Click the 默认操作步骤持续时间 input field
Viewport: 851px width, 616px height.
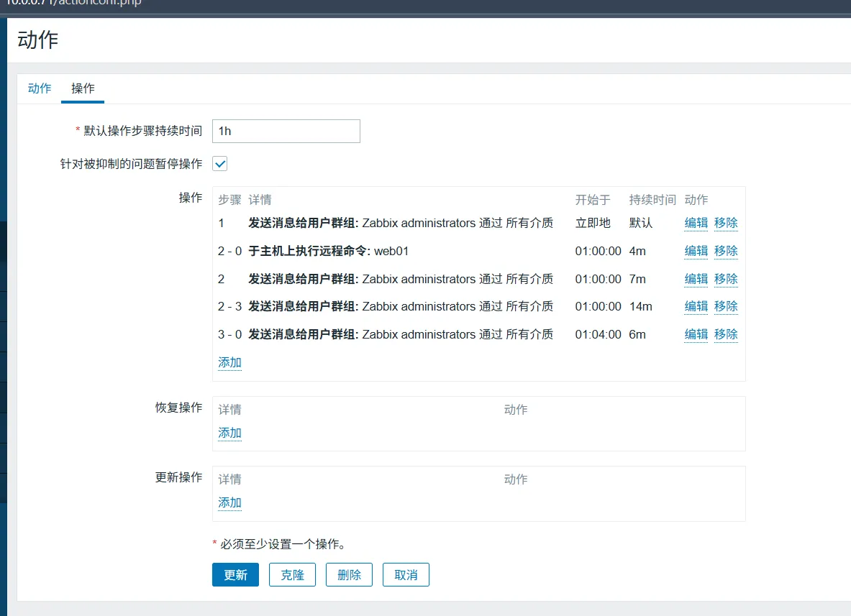286,131
